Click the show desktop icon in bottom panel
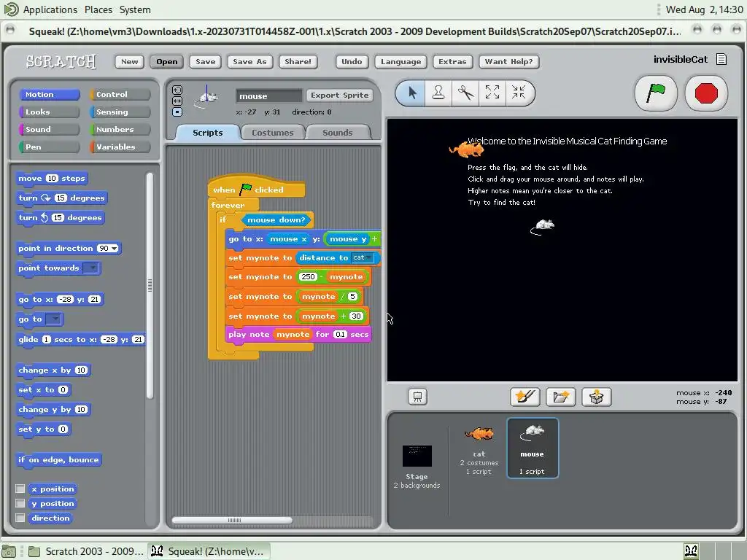The image size is (747, 560). click(x=9, y=551)
